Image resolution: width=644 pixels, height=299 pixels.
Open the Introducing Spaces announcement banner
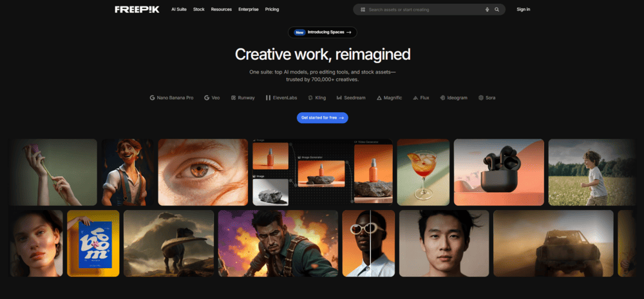tap(322, 32)
